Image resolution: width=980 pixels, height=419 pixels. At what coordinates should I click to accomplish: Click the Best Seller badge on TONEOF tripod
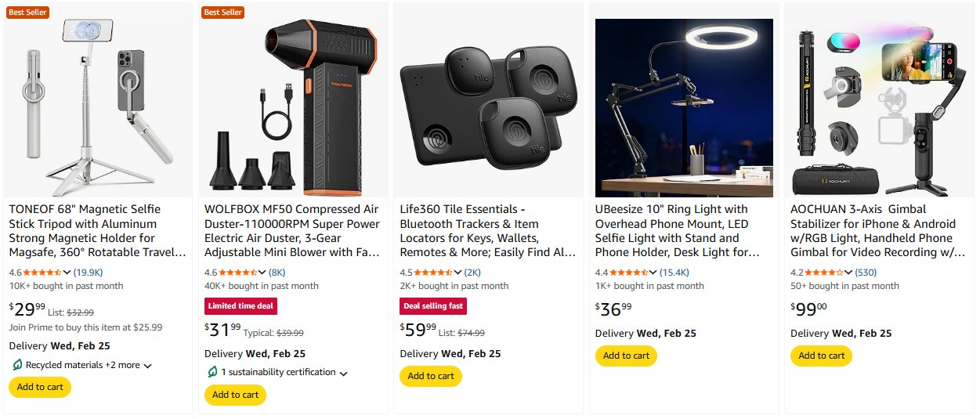click(28, 13)
